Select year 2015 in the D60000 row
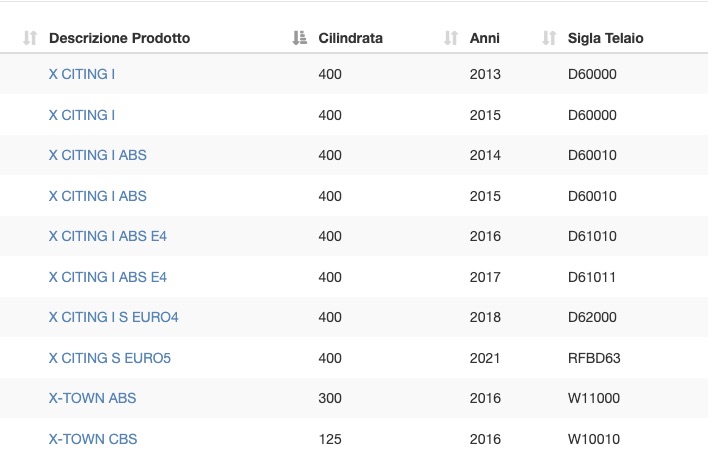The width and height of the screenshot is (708, 464). pos(485,115)
